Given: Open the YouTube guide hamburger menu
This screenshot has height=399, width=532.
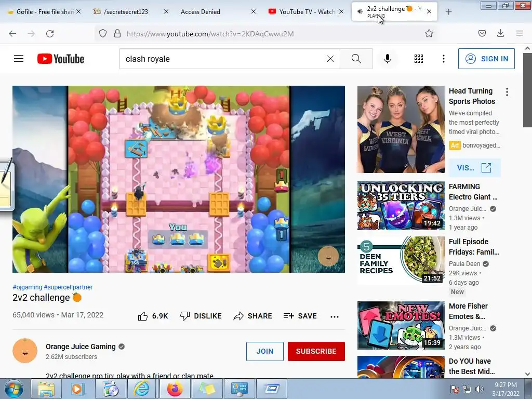Looking at the screenshot, I should [19, 59].
